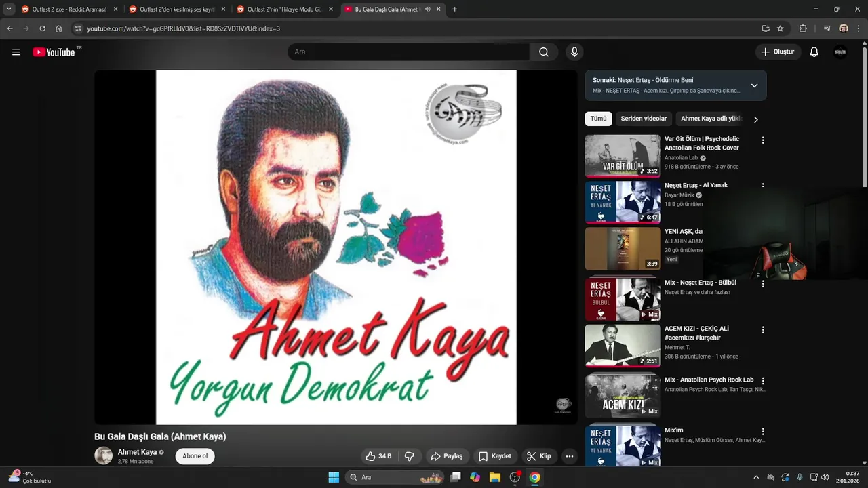This screenshot has width=868, height=488.
Task: Switch to Outlast 2 exe Reddit tab
Action: [69, 9]
